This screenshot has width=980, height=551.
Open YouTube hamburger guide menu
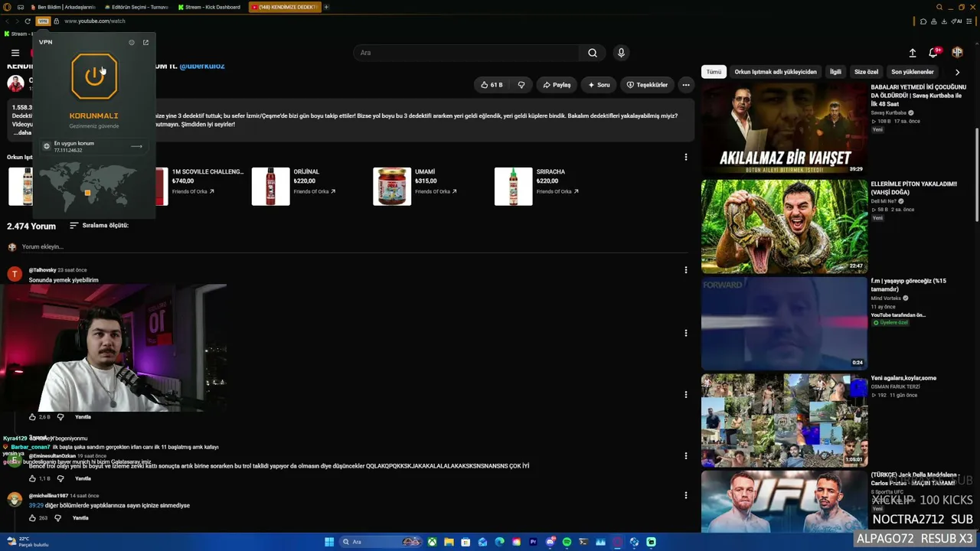point(15,53)
